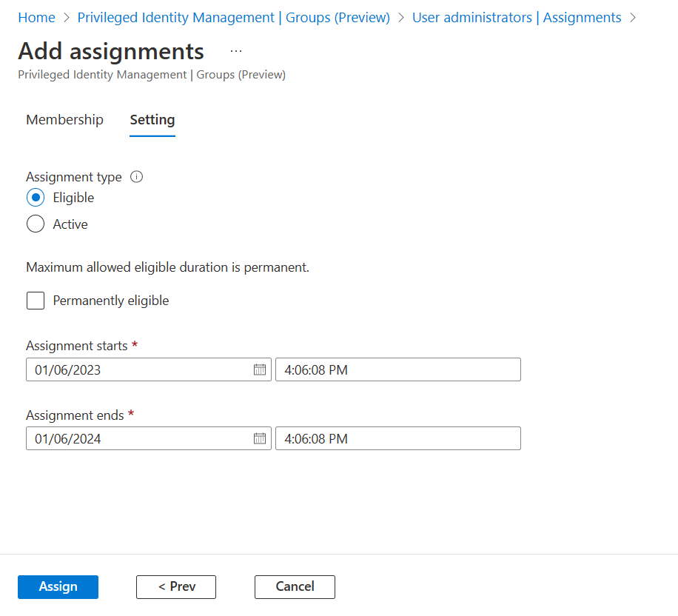678x616 pixels.
Task: Click the Assignment ends time field
Action: point(397,438)
